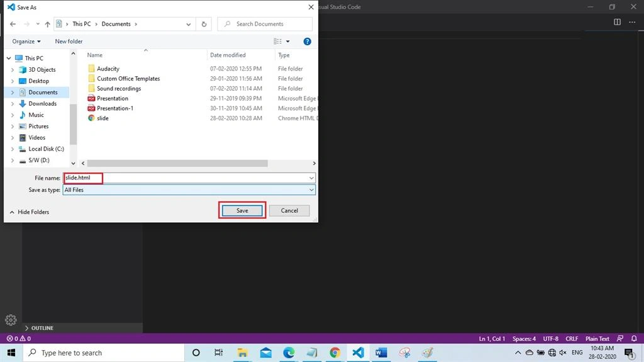This screenshot has height=362, width=644.
Task: Click the errors and warnings status indicator
Action: click(18, 339)
